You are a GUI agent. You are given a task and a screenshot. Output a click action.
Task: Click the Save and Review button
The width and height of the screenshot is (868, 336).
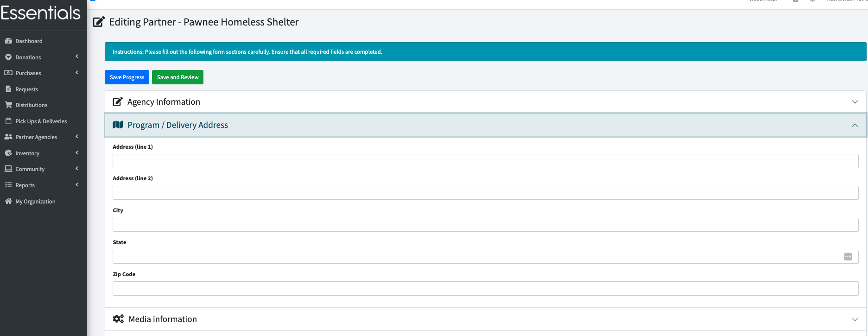tap(177, 77)
